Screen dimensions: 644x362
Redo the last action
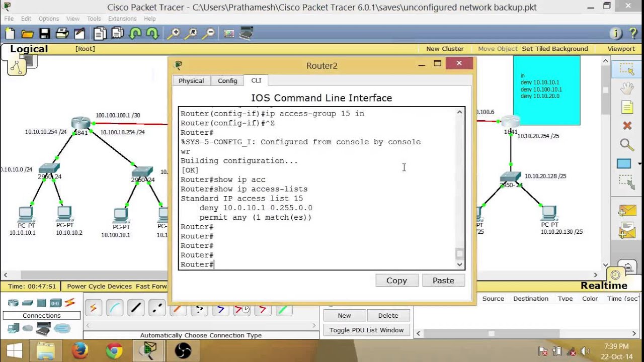[152, 34]
